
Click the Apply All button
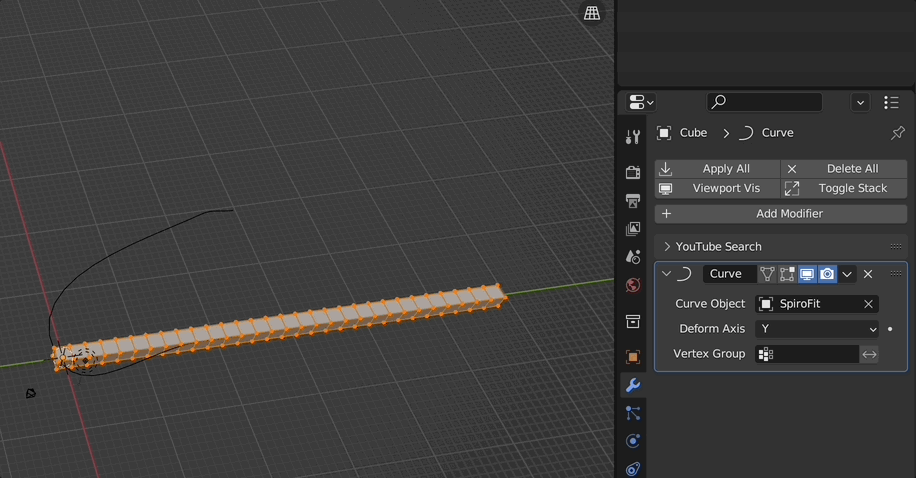pyautogui.click(x=717, y=169)
